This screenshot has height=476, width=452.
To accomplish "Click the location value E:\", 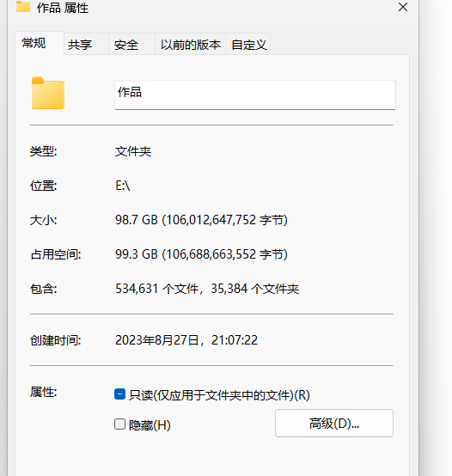I will tap(123, 186).
